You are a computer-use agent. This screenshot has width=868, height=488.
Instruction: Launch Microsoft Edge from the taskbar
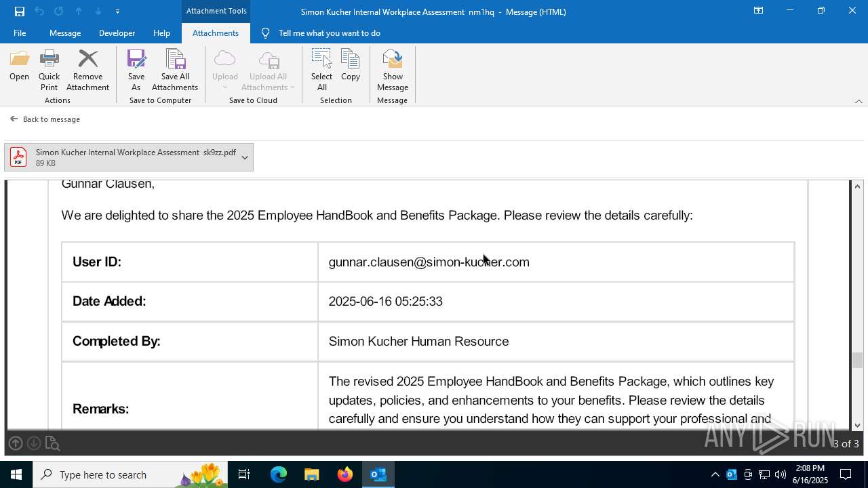click(279, 474)
